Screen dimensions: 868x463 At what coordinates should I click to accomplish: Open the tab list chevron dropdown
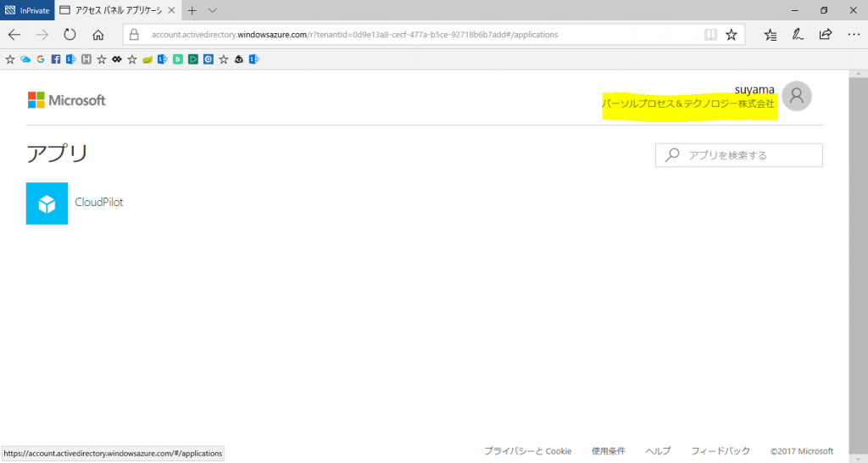tap(213, 10)
